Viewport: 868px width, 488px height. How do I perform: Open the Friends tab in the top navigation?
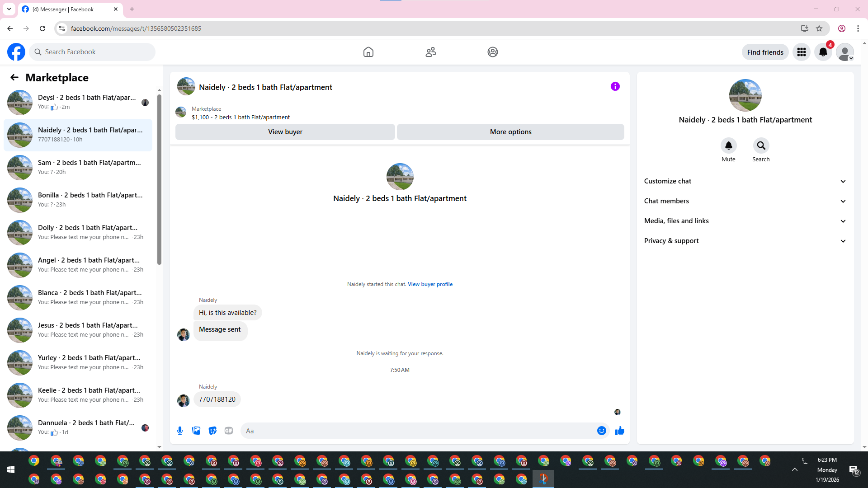coord(430,52)
